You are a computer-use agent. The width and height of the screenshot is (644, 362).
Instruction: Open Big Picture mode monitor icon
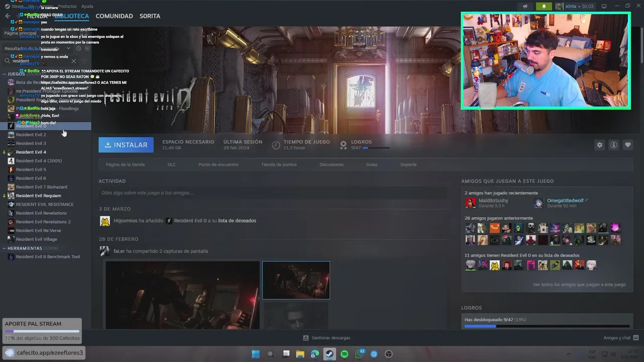click(x=604, y=6)
